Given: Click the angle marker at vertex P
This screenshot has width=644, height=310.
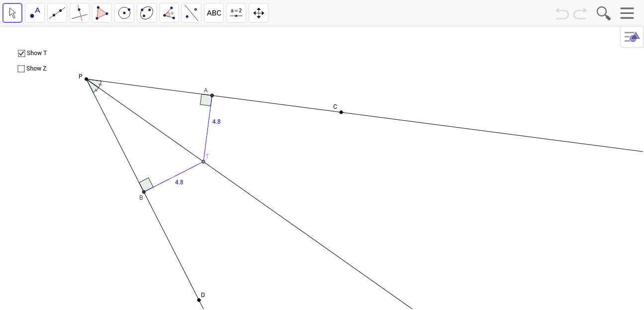Looking at the screenshot, I should click(95, 85).
